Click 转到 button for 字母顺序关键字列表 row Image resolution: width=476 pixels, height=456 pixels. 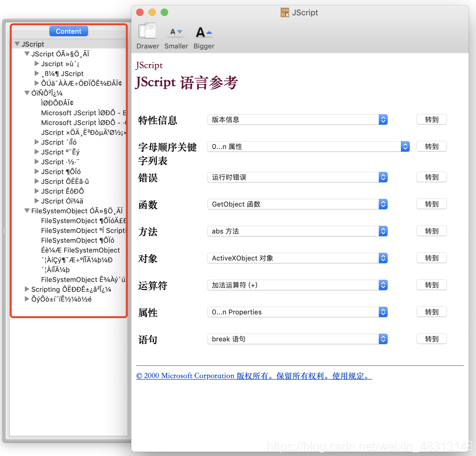[432, 146]
